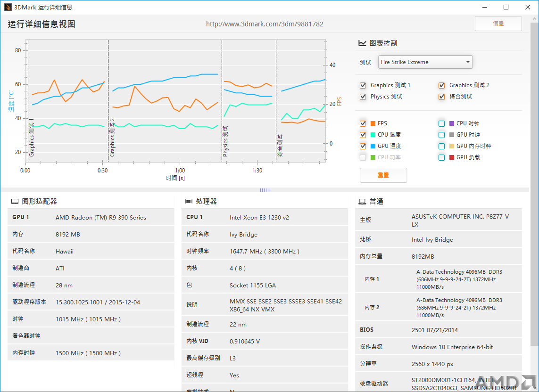Click the Graphics 测试 1 chart marker
The image size is (539, 392).
[31, 138]
